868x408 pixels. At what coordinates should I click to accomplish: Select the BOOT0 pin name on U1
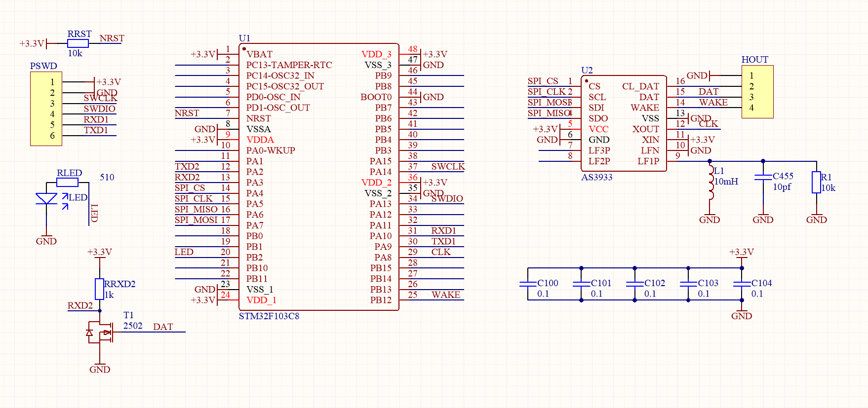click(376, 97)
